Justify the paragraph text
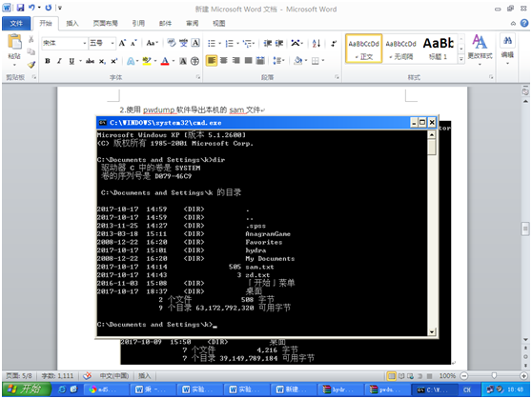Screen dimensions: 532x399 [x=248, y=61]
